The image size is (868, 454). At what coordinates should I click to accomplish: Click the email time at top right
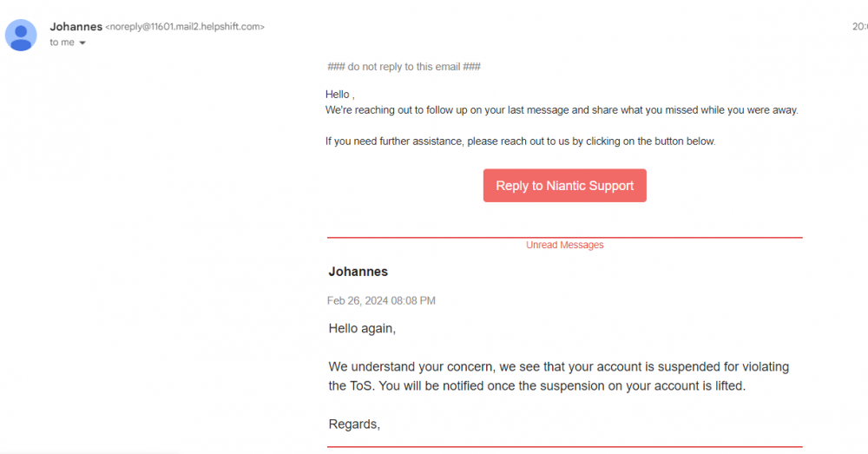click(x=859, y=27)
